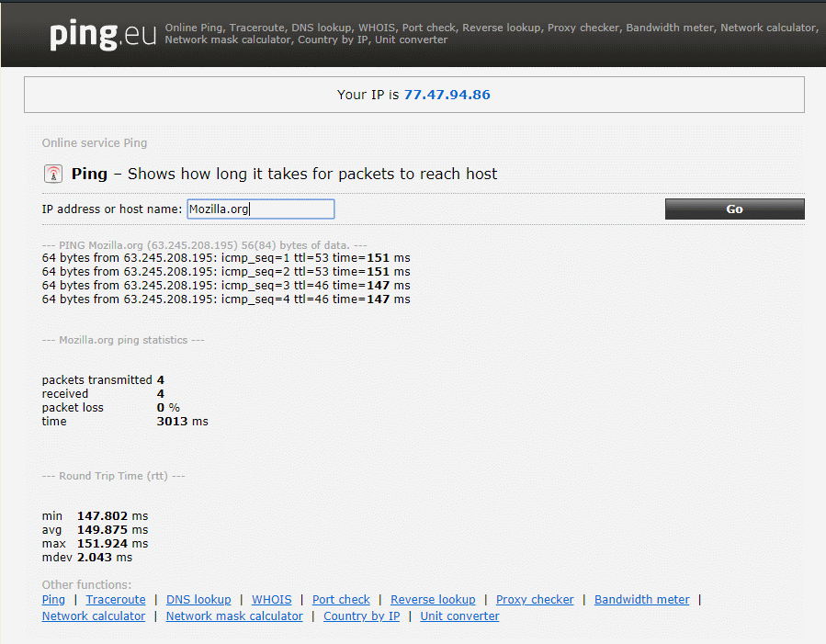The height and width of the screenshot is (644, 826).
Task: Click the 'Round Trip Time (rtt)' heading
Action: click(x=113, y=476)
